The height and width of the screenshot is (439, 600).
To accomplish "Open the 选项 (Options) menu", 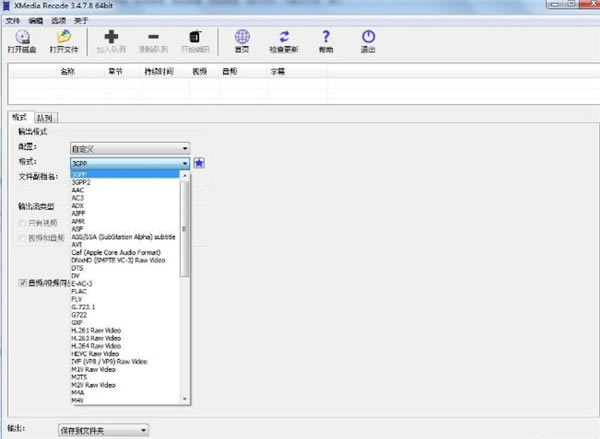I will click(59, 21).
